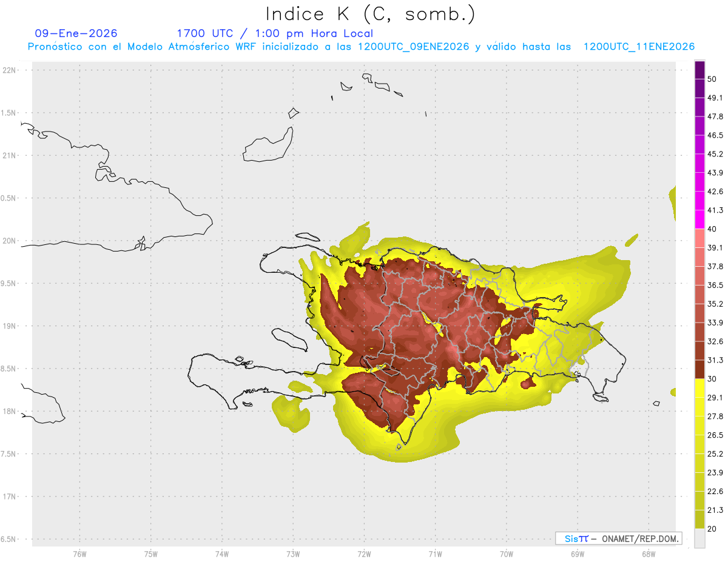Click the color bar label "50"
The image size is (728, 562).
click(712, 79)
